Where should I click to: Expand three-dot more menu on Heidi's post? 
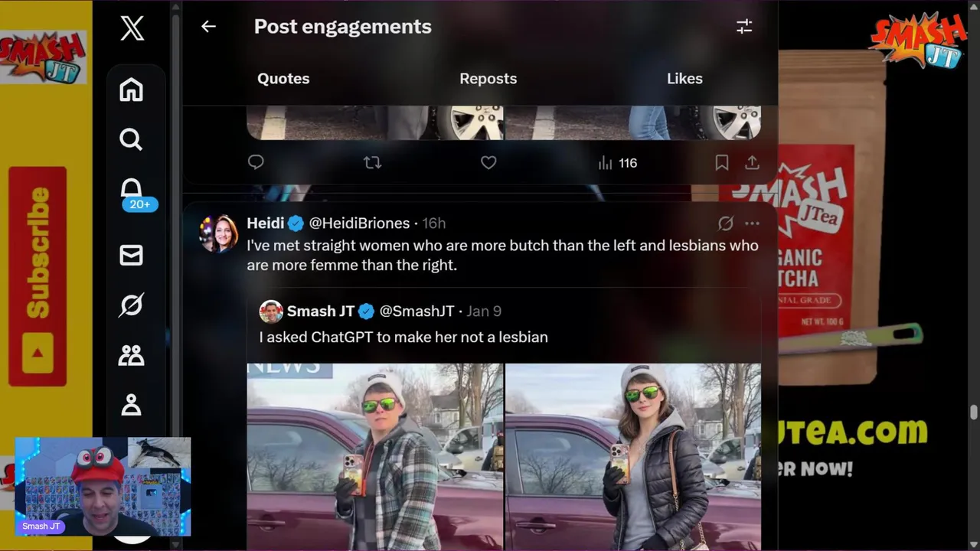click(x=752, y=223)
